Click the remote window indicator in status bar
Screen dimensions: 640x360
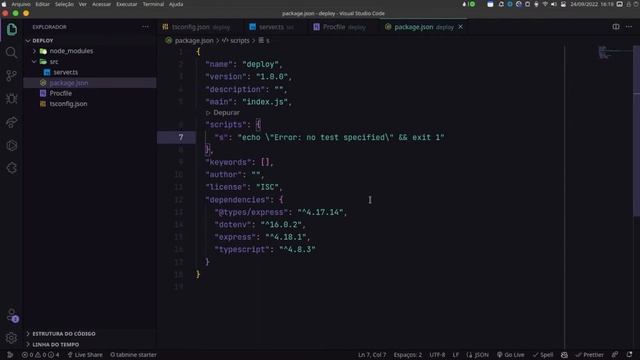(x=10, y=355)
